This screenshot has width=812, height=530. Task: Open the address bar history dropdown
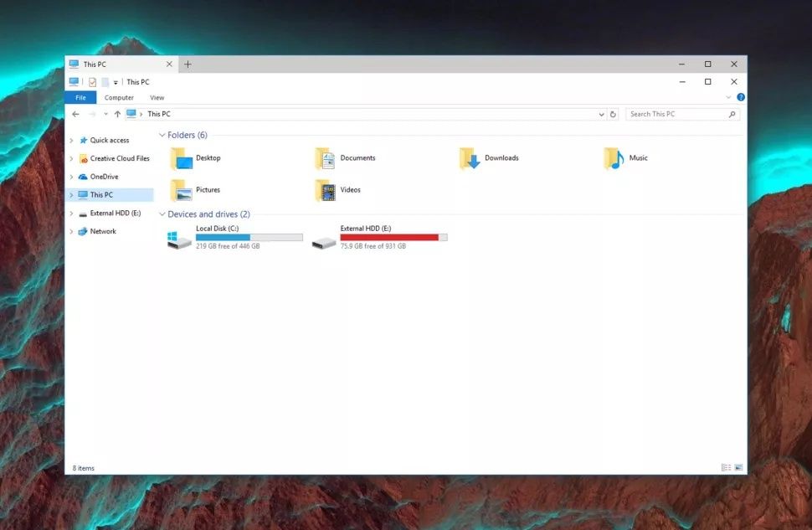pos(601,115)
